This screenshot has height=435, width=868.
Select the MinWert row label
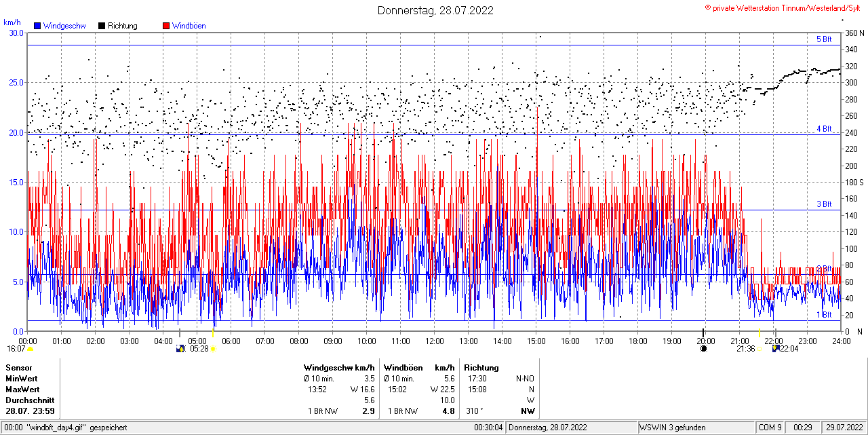[22, 378]
